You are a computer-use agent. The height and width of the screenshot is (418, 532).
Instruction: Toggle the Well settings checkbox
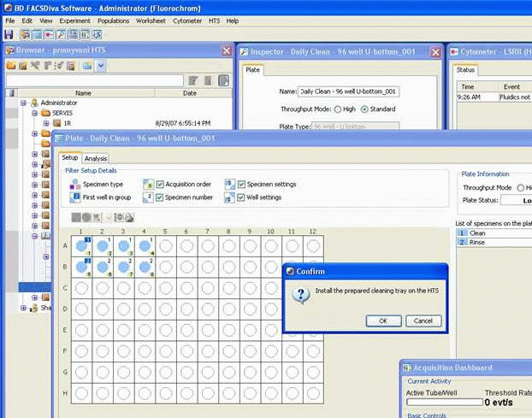pyautogui.click(x=241, y=197)
